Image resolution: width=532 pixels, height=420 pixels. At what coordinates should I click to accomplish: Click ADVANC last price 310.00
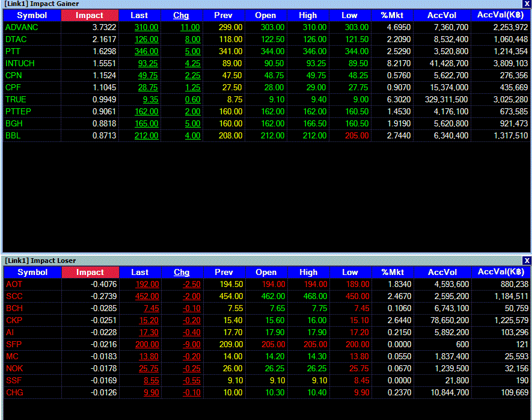pos(146,27)
